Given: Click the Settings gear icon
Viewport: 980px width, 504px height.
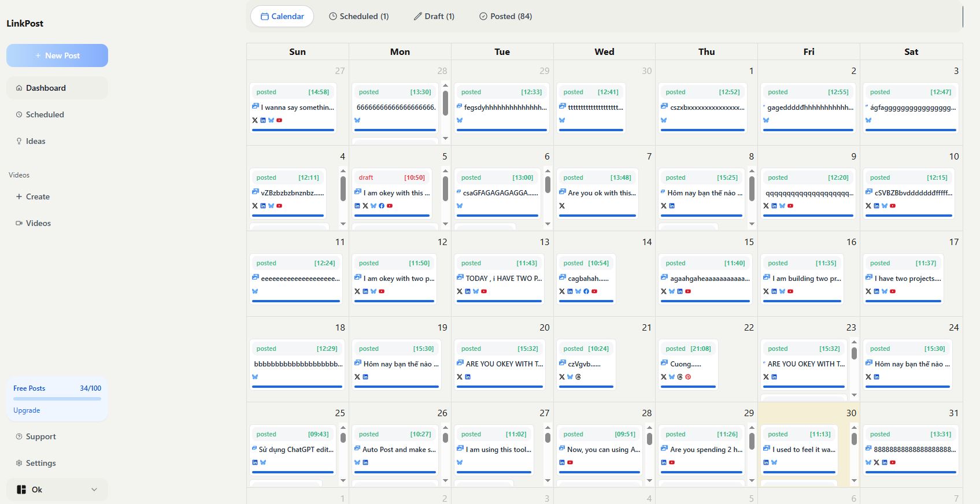Looking at the screenshot, I should (x=19, y=463).
